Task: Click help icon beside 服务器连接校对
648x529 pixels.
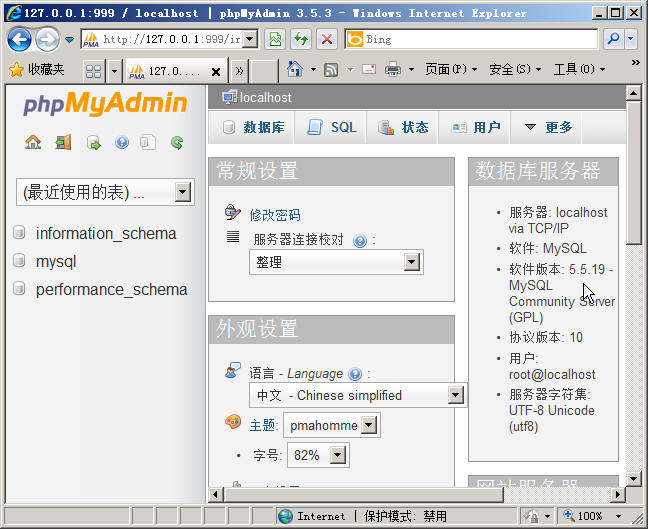Action: pyautogui.click(x=360, y=241)
